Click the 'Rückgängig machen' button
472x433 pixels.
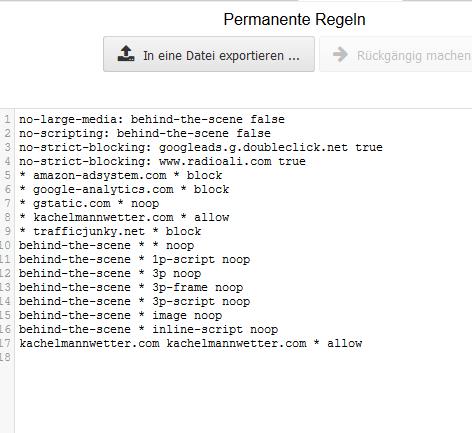tap(396, 54)
